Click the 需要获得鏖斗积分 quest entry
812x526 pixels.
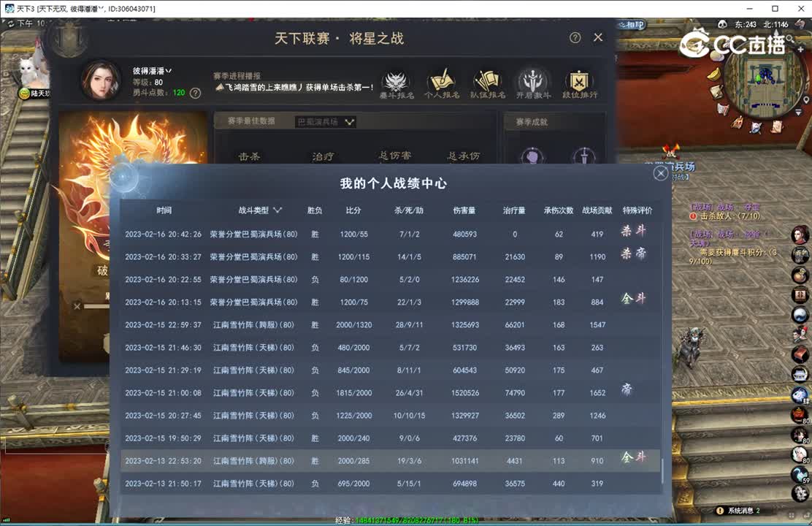click(x=732, y=256)
